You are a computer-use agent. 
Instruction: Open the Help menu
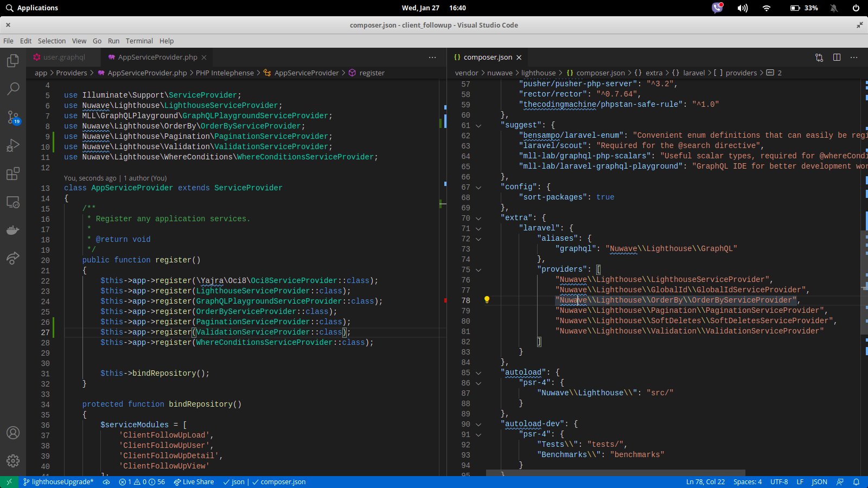pos(167,41)
